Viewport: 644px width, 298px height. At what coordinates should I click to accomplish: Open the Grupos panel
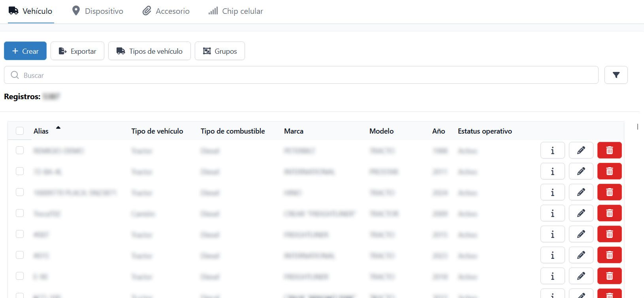[220, 51]
